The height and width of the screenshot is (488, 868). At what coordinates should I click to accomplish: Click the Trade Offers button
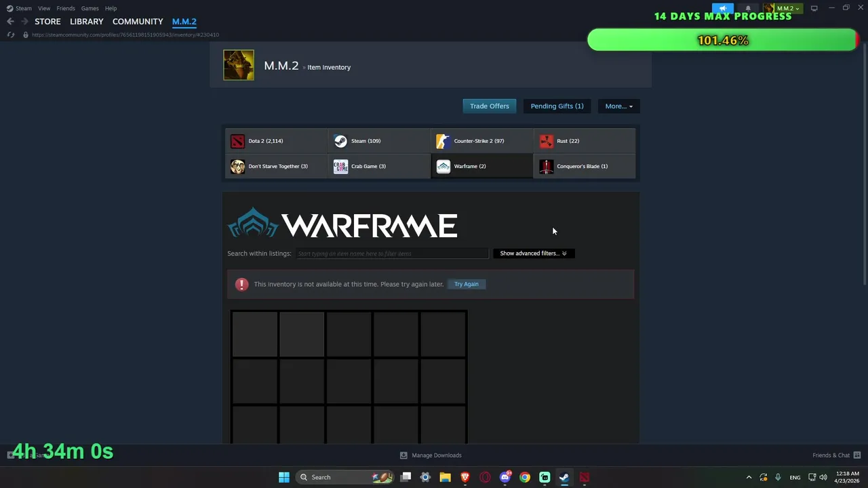[490, 106]
